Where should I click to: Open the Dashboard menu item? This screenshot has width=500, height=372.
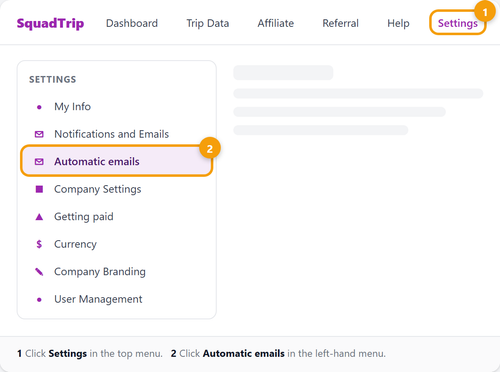pos(132,23)
